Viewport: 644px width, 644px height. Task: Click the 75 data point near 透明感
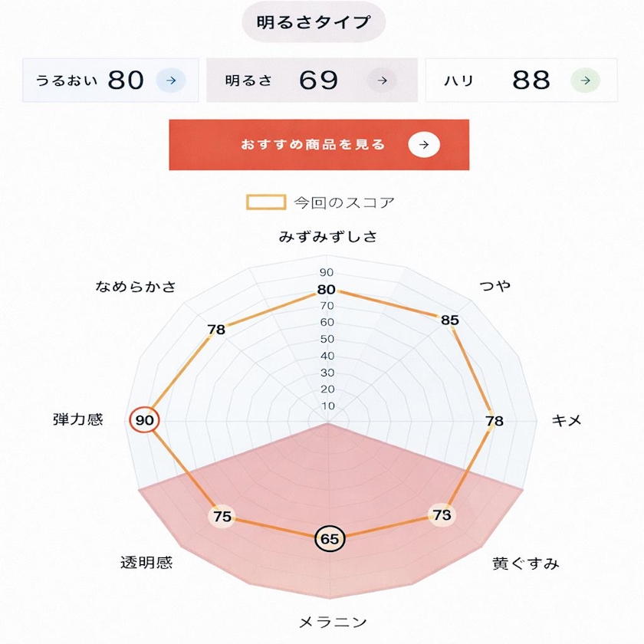(x=222, y=517)
